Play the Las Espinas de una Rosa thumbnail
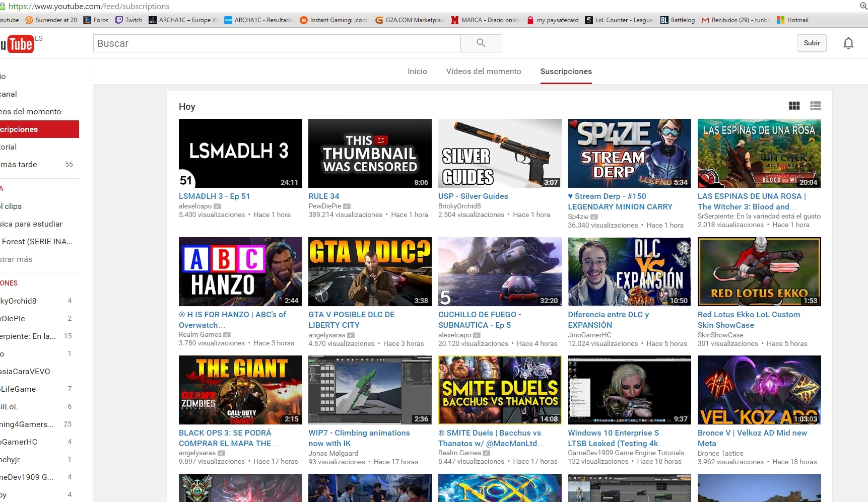The image size is (868, 502). pos(759,153)
